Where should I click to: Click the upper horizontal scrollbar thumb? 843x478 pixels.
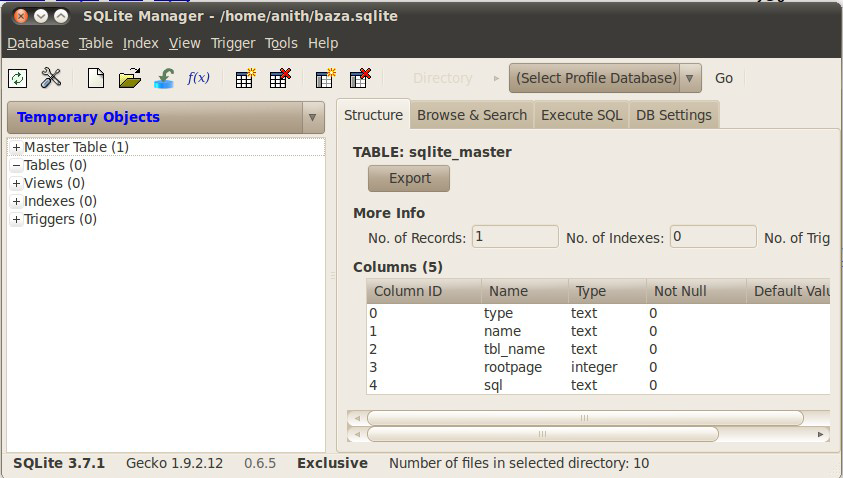point(585,418)
